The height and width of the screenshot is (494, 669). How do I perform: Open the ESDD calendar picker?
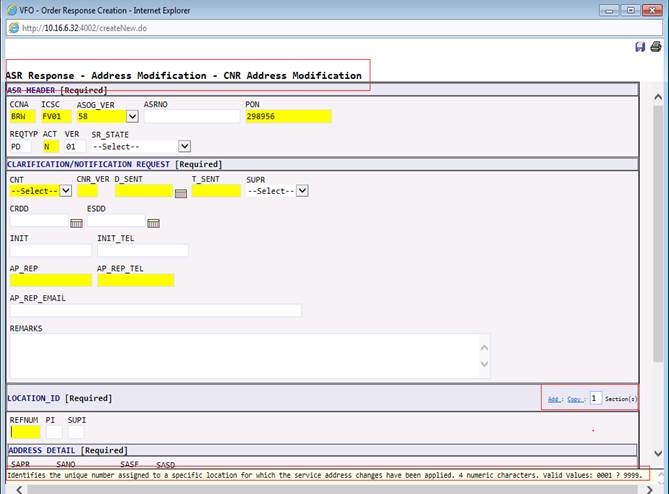point(153,223)
